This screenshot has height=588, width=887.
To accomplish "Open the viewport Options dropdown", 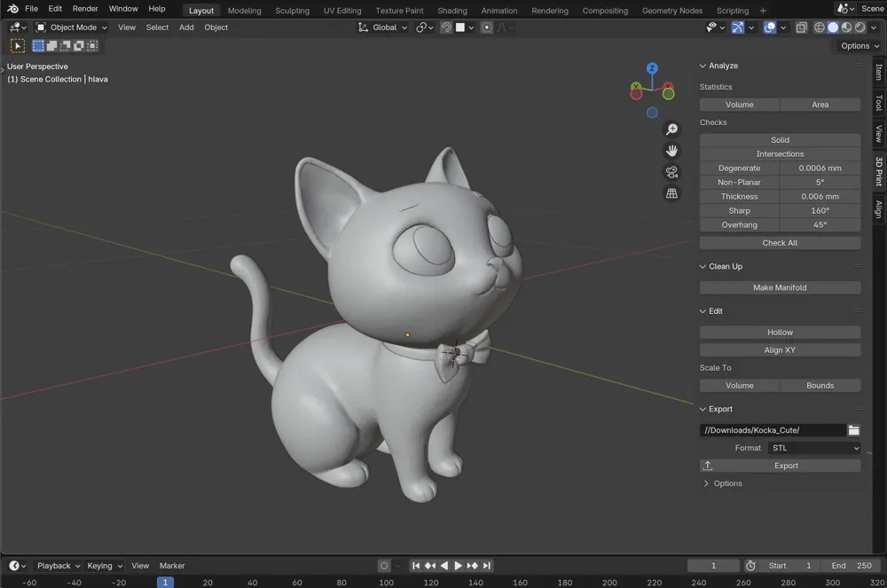I will (x=860, y=46).
